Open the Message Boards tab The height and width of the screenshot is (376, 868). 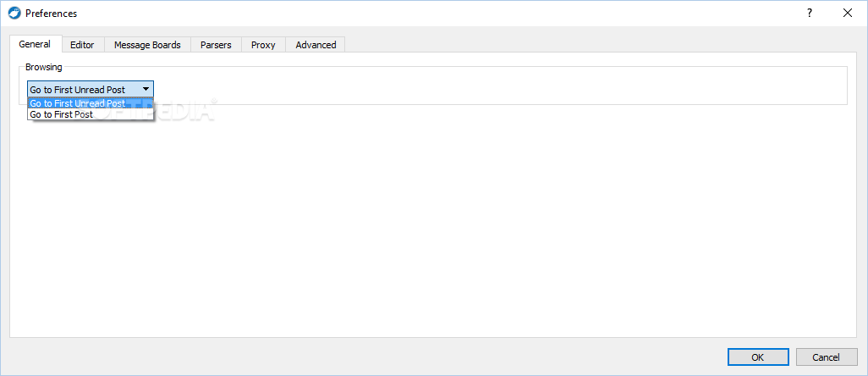pos(147,45)
